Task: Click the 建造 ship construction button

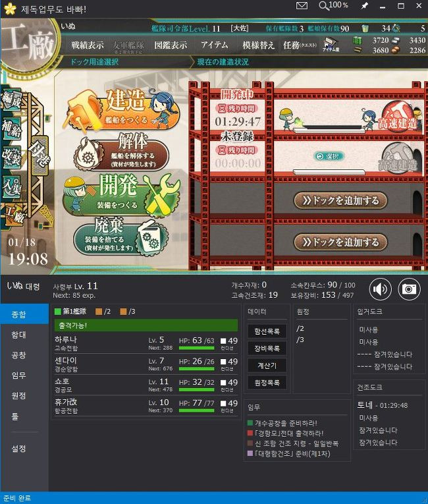Action: tap(124, 108)
